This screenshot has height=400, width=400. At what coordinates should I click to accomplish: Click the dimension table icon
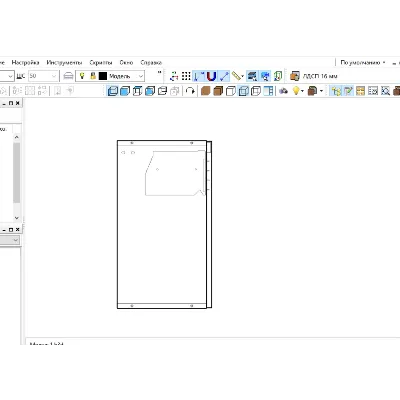tap(373, 91)
